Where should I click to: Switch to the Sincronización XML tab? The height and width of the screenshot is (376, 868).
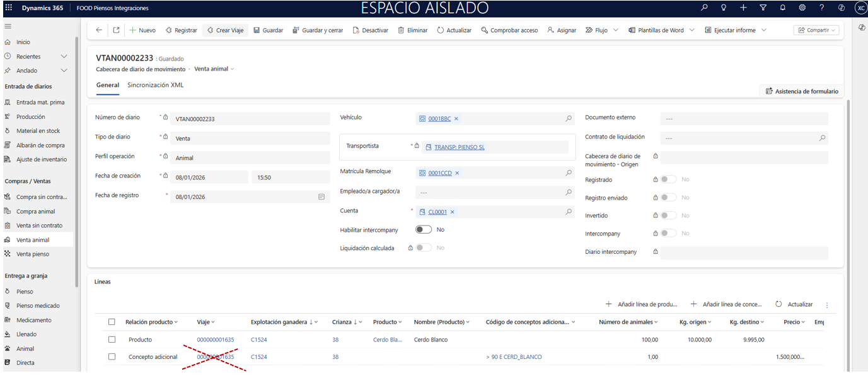click(x=155, y=85)
